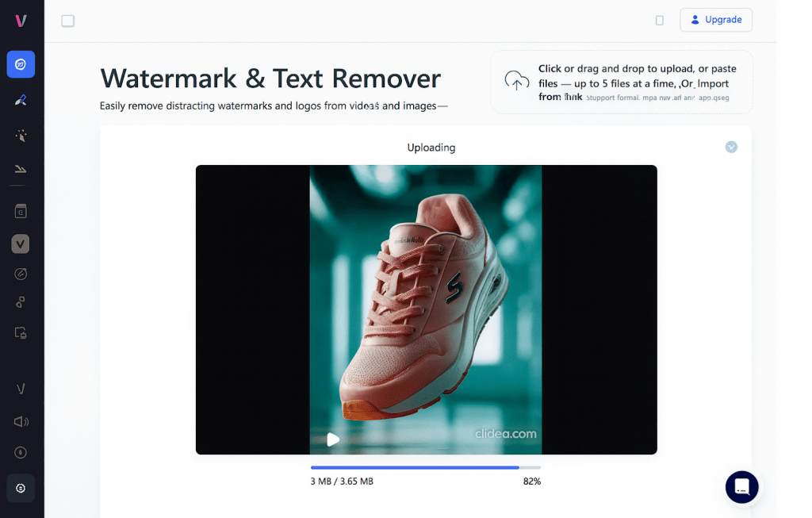Open the speaker audio tool in sidebar
Viewport: 812px width, 518px height.
coord(21,421)
